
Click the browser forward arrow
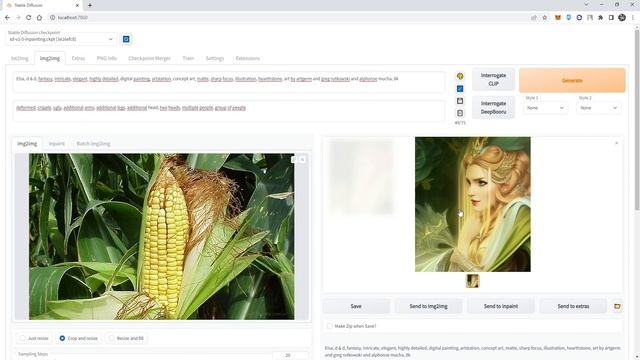[18, 18]
